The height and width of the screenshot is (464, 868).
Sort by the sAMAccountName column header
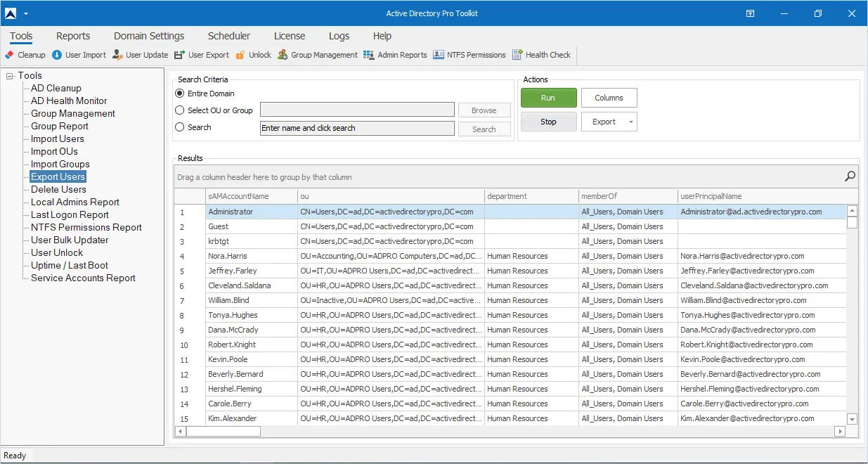click(251, 196)
